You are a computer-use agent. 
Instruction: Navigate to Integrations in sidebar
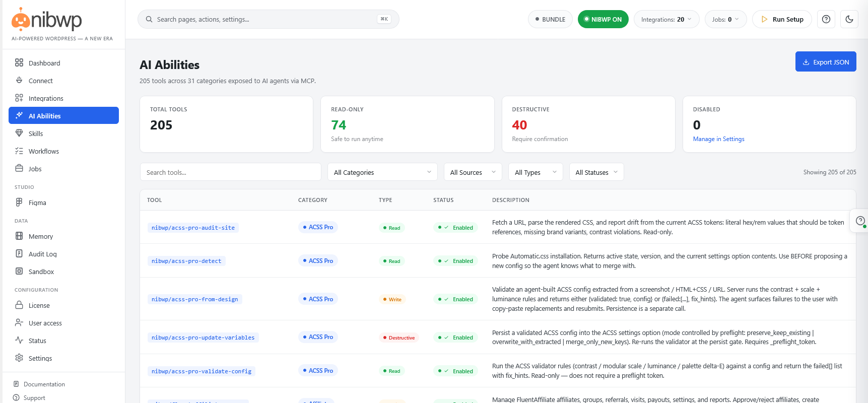pos(63,98)
